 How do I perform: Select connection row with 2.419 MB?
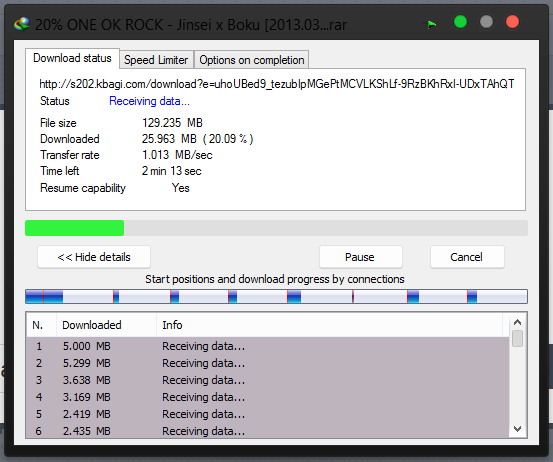click(x=268, y=414)
